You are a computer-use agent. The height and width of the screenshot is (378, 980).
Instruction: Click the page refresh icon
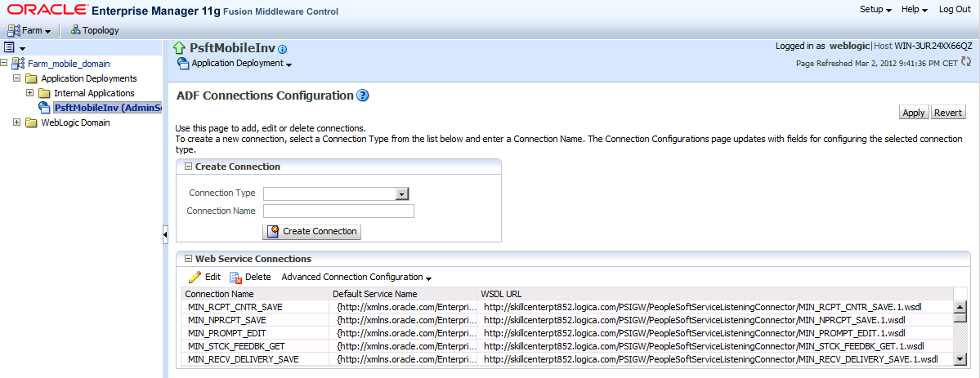(x=966, y=61)
